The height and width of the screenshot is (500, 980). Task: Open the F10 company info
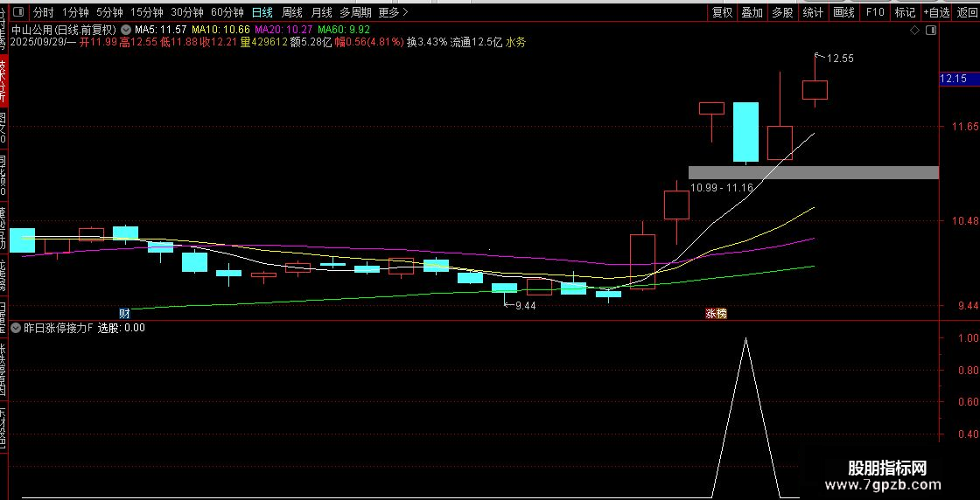coord(874,12)
